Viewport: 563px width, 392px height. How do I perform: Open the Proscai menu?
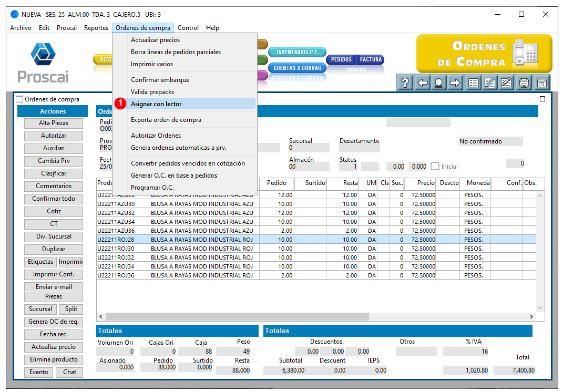[x=67, y=28]
